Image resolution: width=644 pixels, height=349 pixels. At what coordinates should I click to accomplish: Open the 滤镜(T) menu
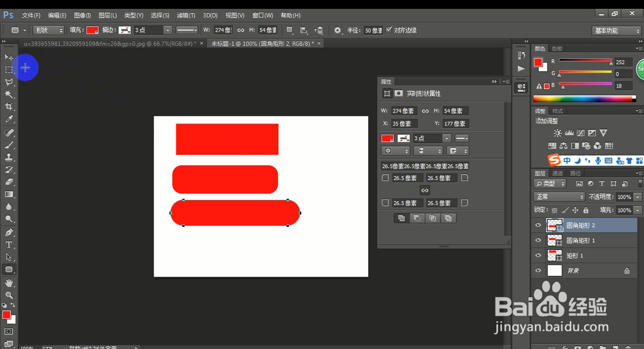[186, 15]
